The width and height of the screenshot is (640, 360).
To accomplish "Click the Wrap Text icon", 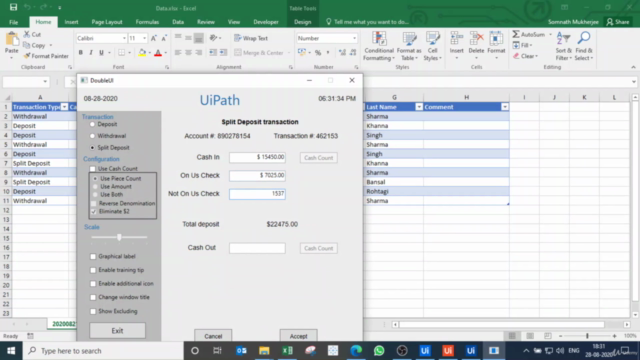I will click(238, 38).
